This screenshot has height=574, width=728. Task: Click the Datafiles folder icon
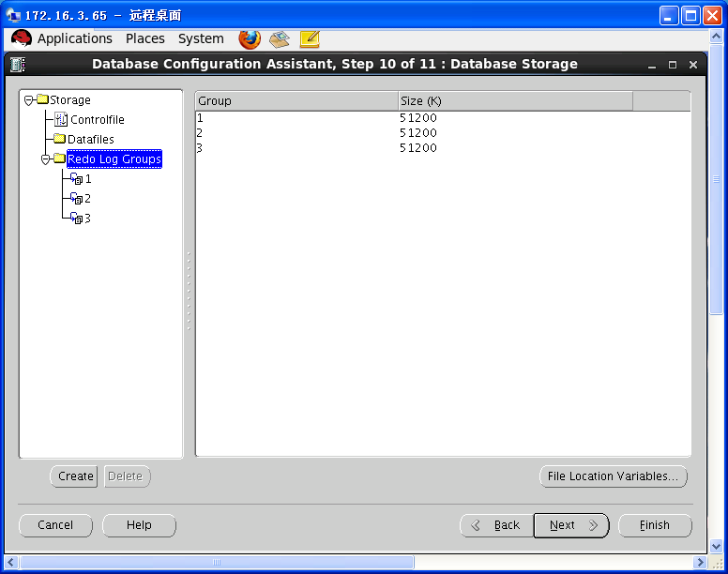(59, 140)
